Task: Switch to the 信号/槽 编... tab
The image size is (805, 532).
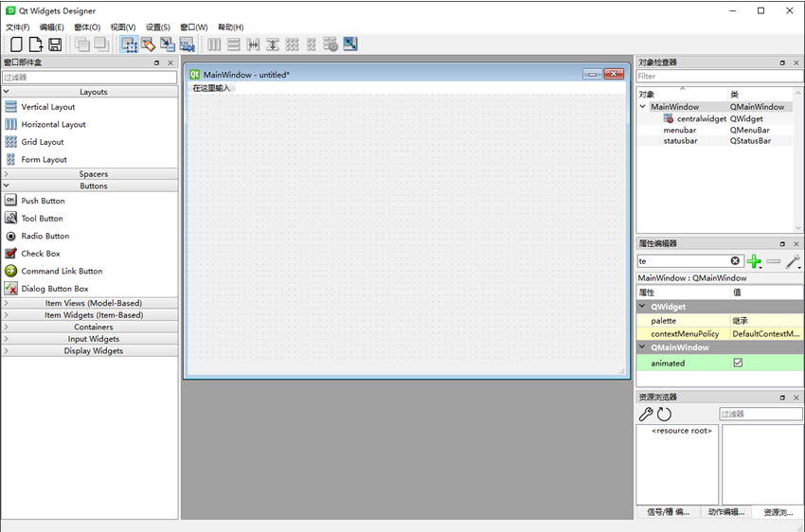Action: [x=668, y=512]
